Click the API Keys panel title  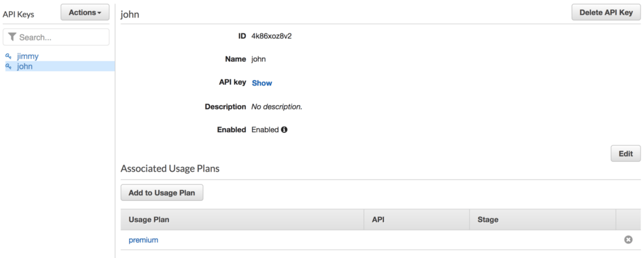point(19,15)
